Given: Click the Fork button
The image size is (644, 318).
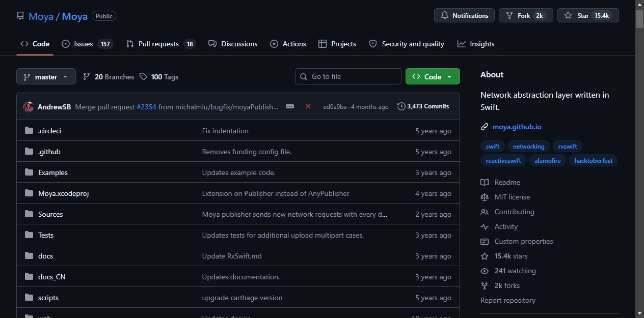Looking at the screenshot, I should click(x=526, y=16).
